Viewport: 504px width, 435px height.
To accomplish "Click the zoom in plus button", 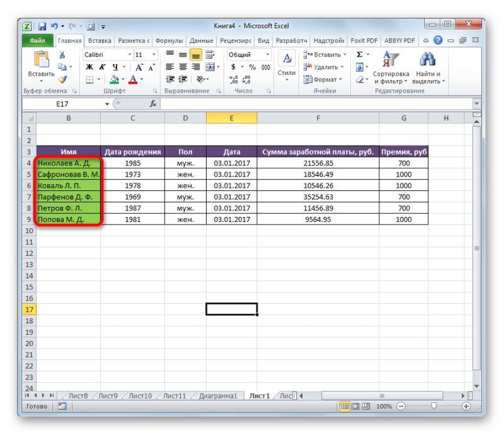I will 466,407.
